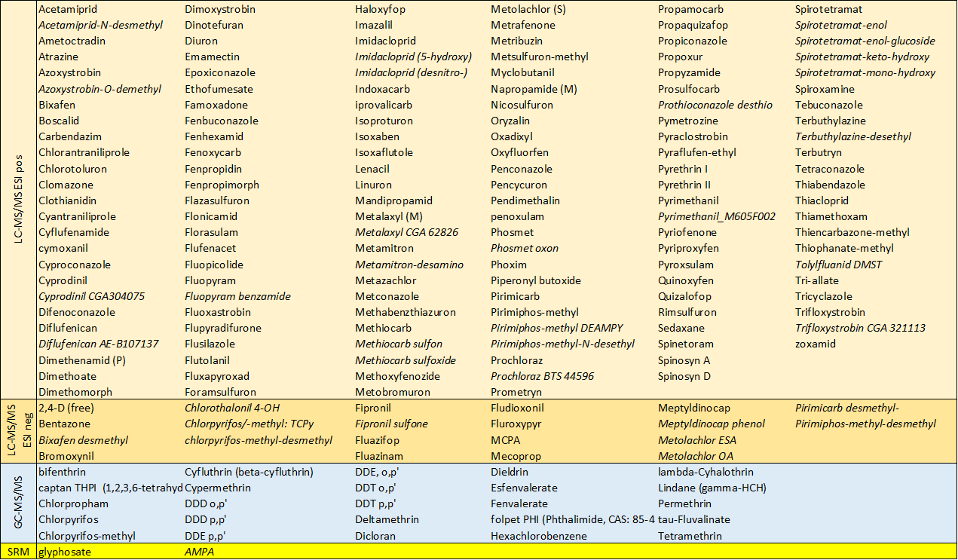Viewport: 958px width, 560px height.
Task: Select the Trifloxystrobin CGA 321113 cell
Action: (860, 328)
